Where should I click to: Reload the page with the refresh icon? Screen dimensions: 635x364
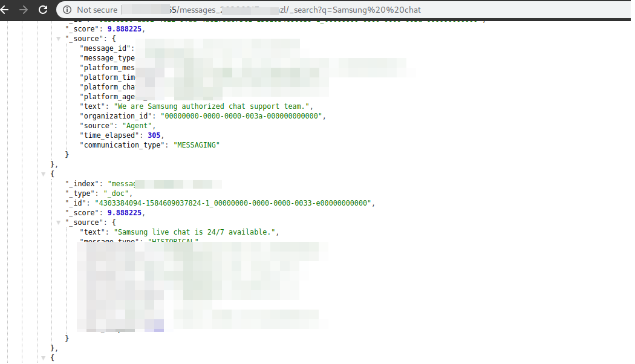point(43,10)
